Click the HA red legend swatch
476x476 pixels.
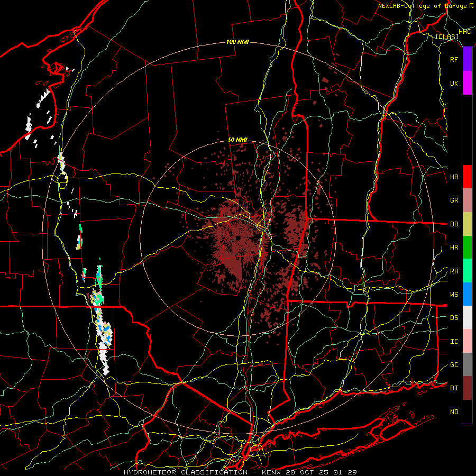tap(467, 177)
